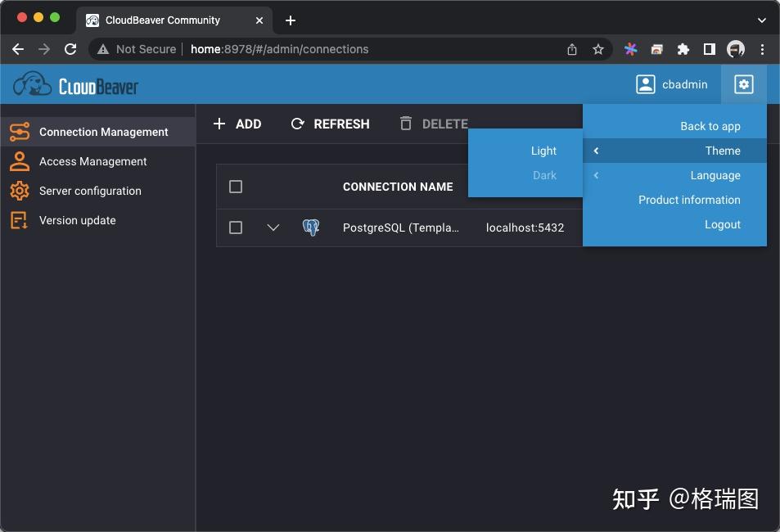Open the tab search dropdown arrow
The image size is (780, 532).
coord(762,20)
